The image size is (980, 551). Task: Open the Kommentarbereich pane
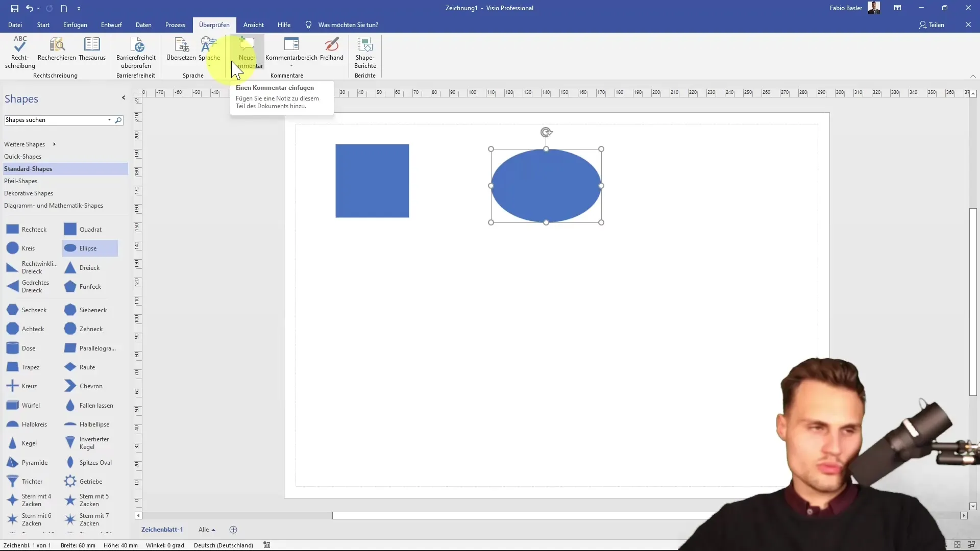pos(291,51)
